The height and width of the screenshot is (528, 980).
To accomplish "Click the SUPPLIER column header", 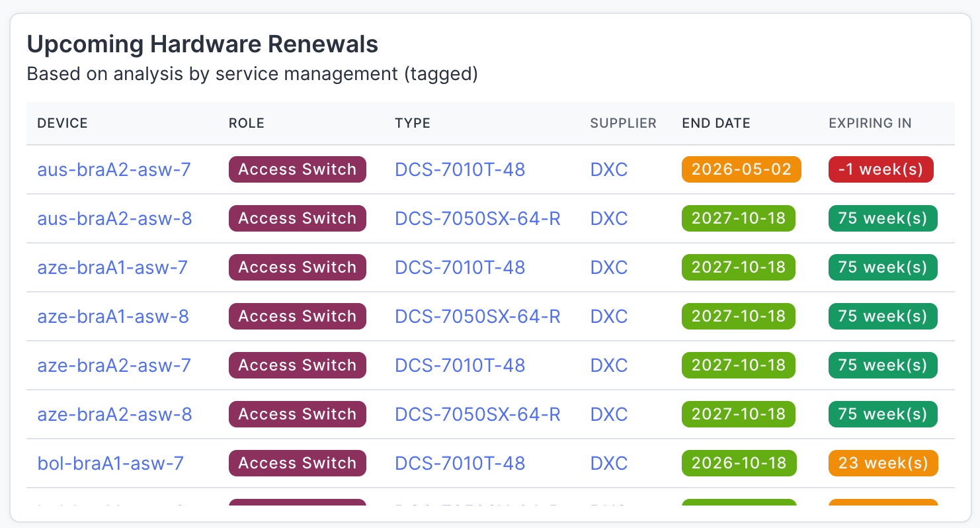I will click(x=623, y=123).
